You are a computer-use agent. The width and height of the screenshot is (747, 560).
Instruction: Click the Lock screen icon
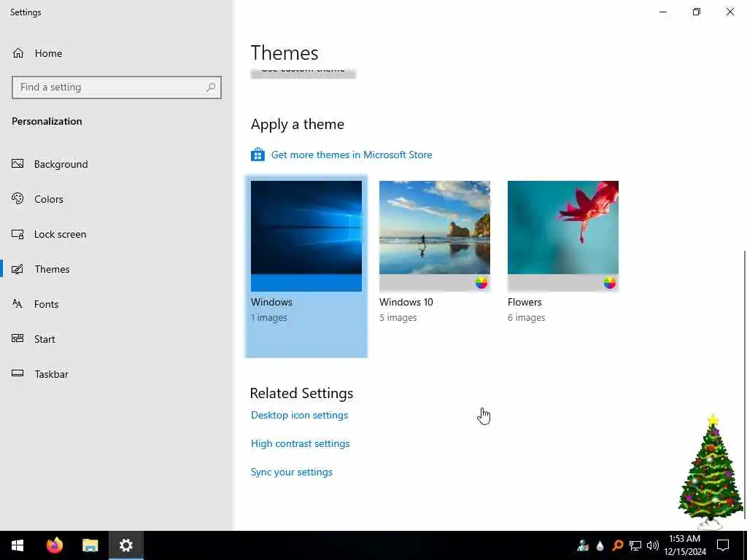tap(18, 234)
